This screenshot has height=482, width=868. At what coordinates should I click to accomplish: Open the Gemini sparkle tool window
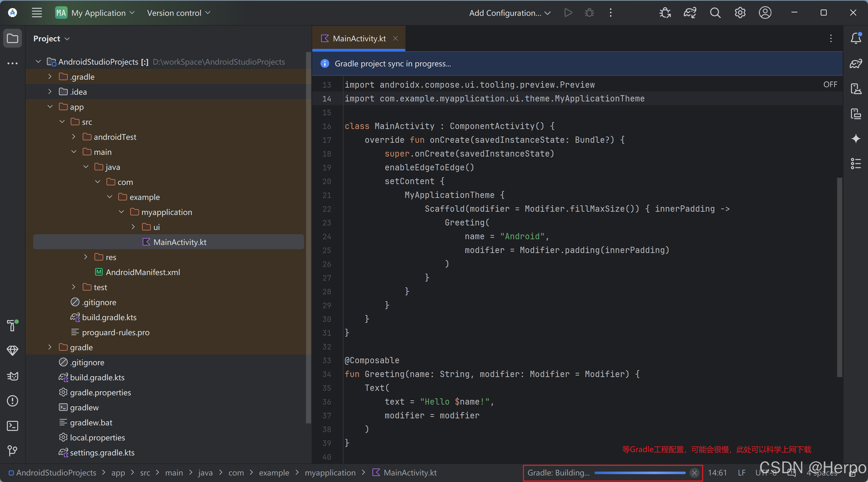pos(855,139)
